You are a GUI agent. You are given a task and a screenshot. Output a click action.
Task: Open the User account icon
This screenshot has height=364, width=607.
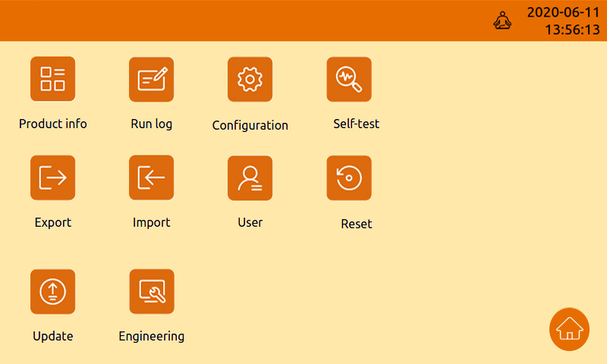[x=250, y=177]
